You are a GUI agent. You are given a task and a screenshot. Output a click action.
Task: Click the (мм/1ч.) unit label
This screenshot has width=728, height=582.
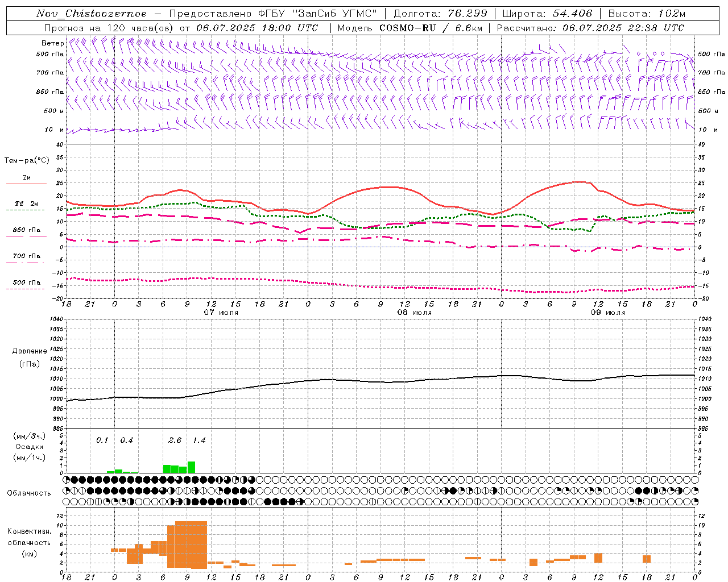coord(30,458)
